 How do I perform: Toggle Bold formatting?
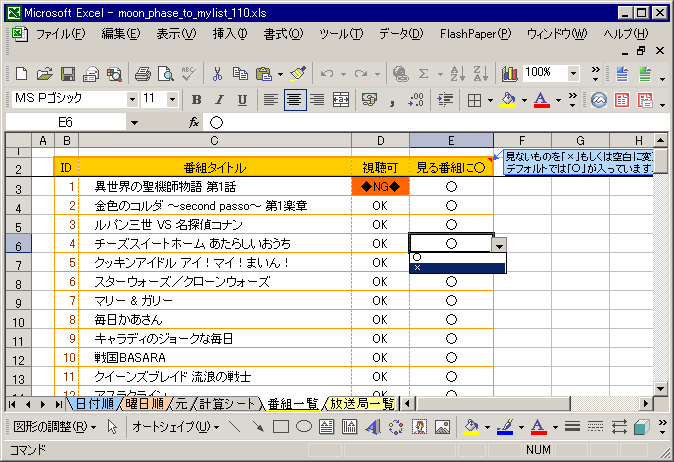tap(197, 99)
